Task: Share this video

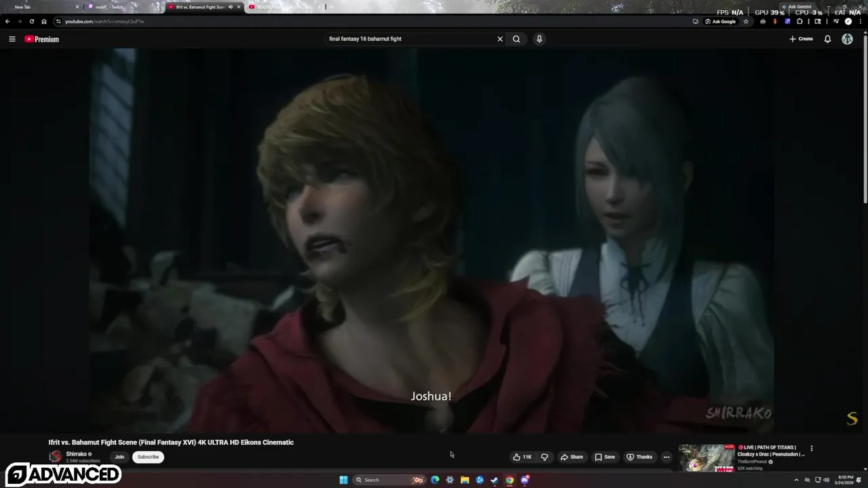Action: point(572,457)
